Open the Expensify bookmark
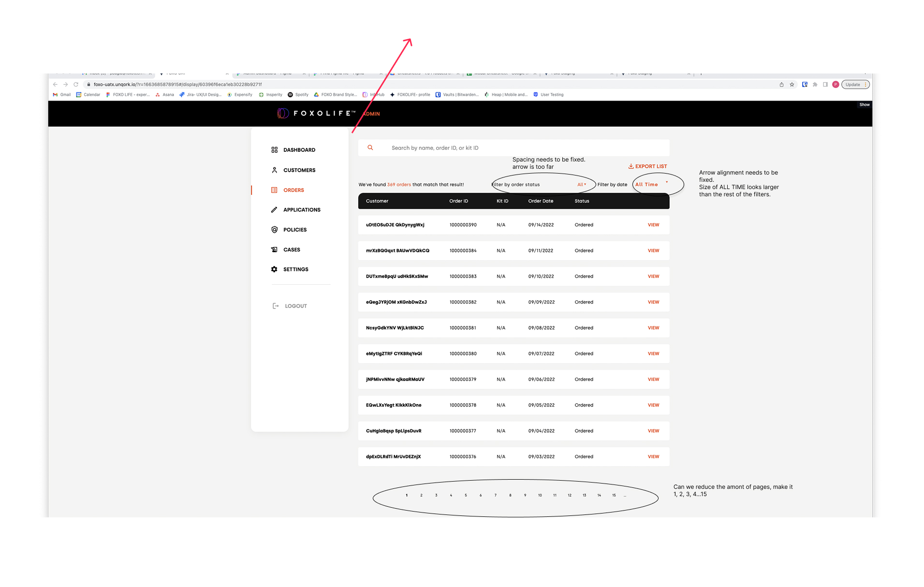924x587 pixels. coord(240,95)
